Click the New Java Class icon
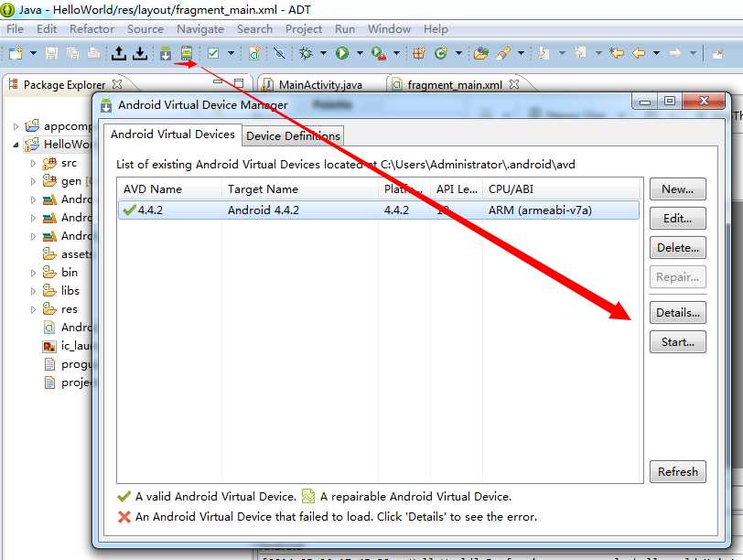This screenshot has width=743, height=560. coord(441,53)
